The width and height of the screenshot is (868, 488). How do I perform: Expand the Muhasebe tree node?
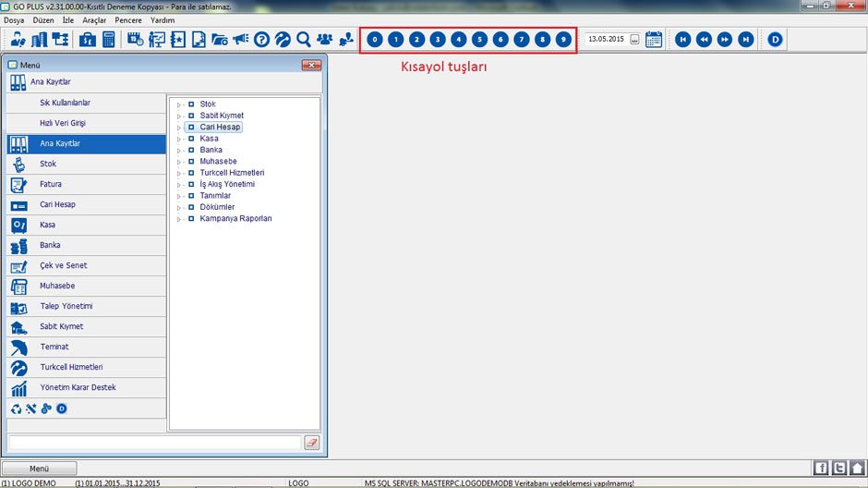179,162
